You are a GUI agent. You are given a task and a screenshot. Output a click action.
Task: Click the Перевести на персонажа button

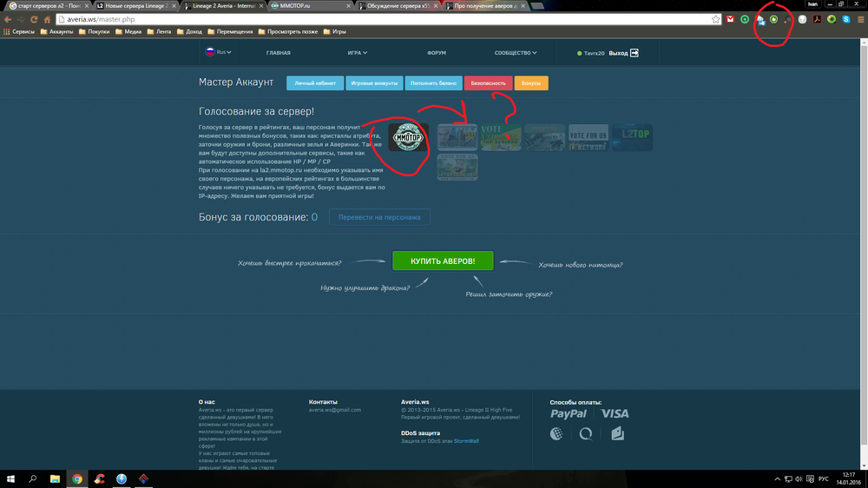(379, 217)
